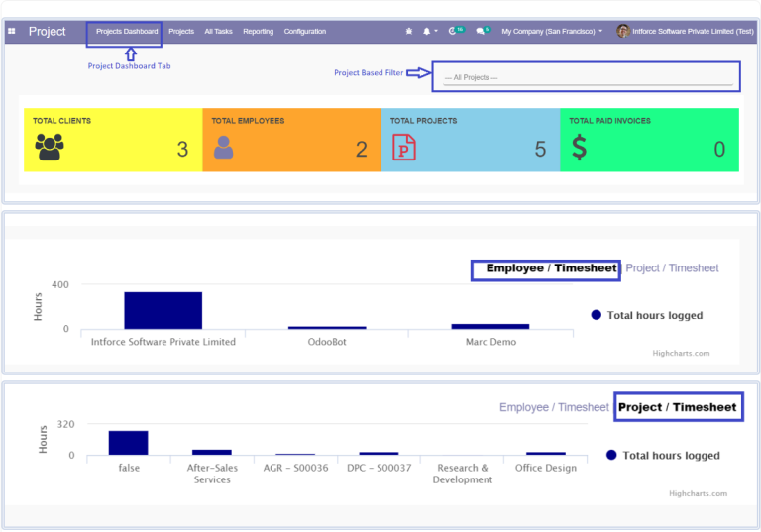Click the OdooBot bar in employee chart
761x532 pixels.
[x=327, y=328]
